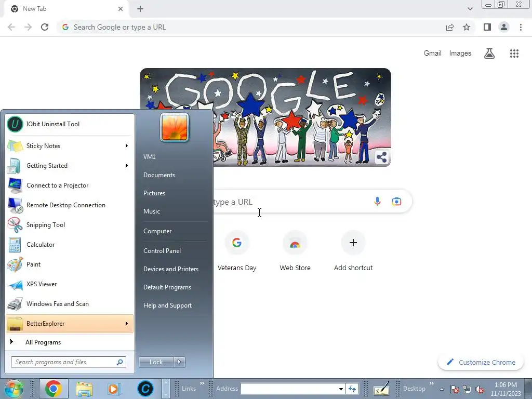Open VM1 user folder

[149, 157]
